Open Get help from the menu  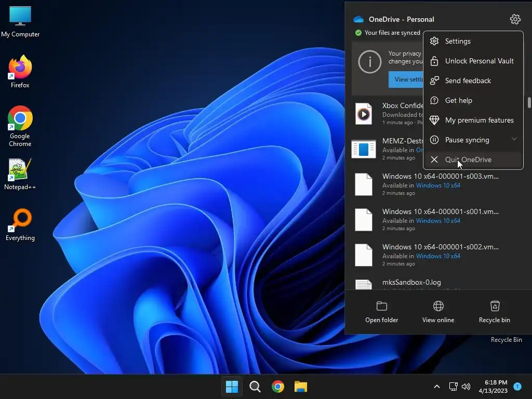[473, 100]
